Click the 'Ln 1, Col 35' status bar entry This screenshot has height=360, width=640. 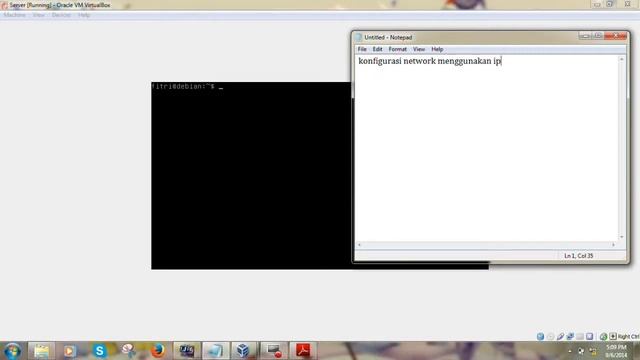click(x=578, y=256)
